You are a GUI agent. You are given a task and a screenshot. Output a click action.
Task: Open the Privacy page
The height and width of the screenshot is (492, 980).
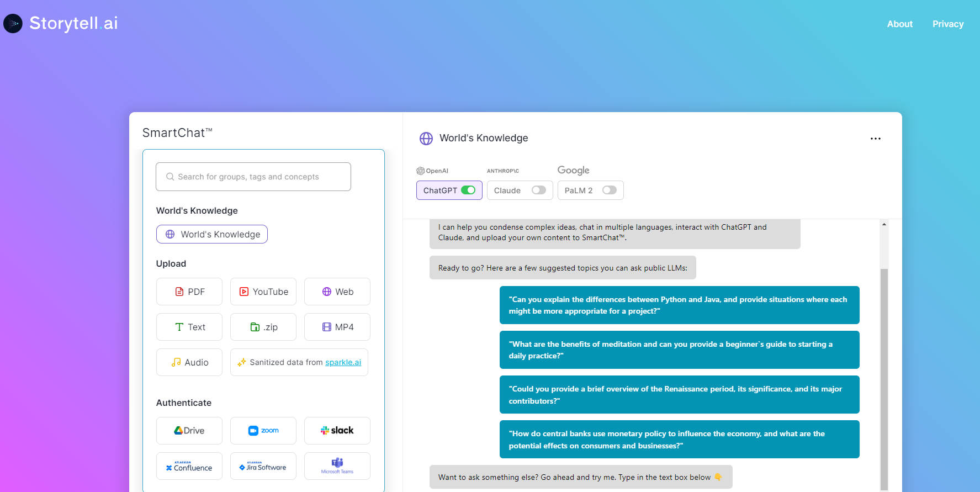pos(947,24)
